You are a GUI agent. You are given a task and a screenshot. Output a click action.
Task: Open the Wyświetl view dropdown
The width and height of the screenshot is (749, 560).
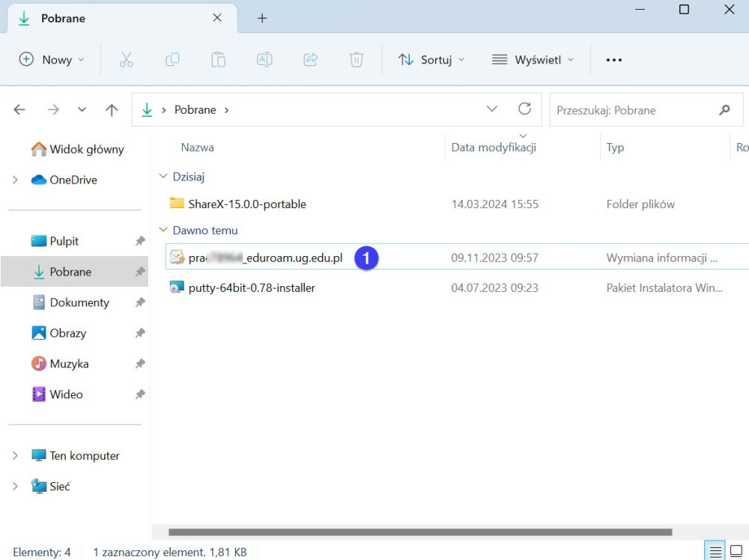(x=533, y=60)
